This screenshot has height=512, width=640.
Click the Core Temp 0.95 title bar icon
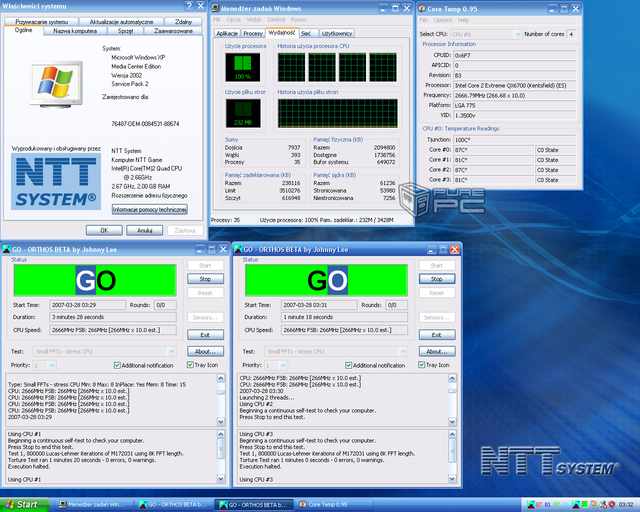422,9
